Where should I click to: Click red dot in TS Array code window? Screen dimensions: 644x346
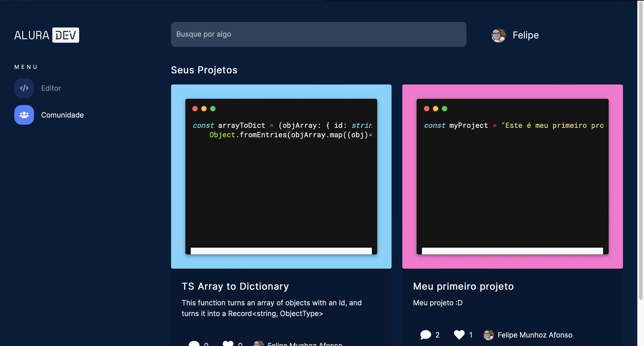[195, 108]
